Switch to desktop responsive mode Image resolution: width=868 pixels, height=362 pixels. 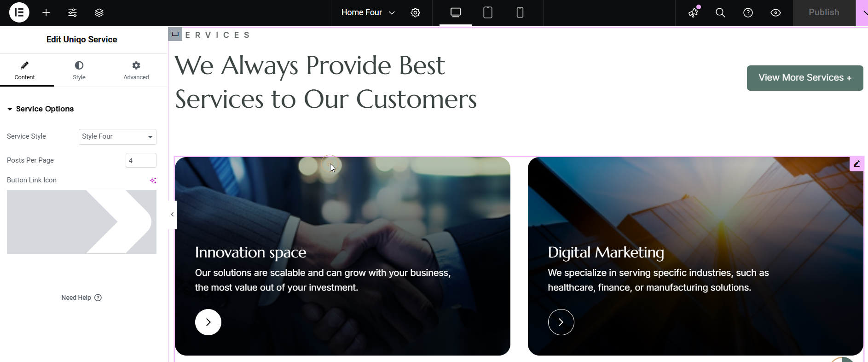click(x=456, y=13)
